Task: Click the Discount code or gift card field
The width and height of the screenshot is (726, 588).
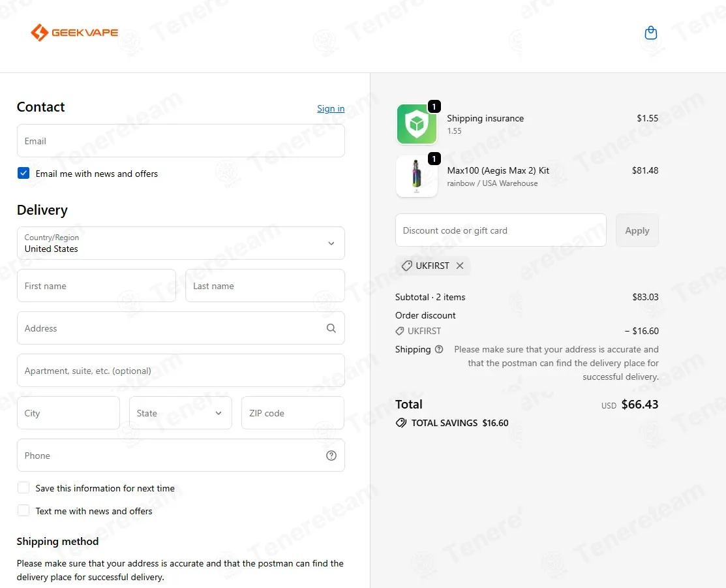Action: click(500, 230)
